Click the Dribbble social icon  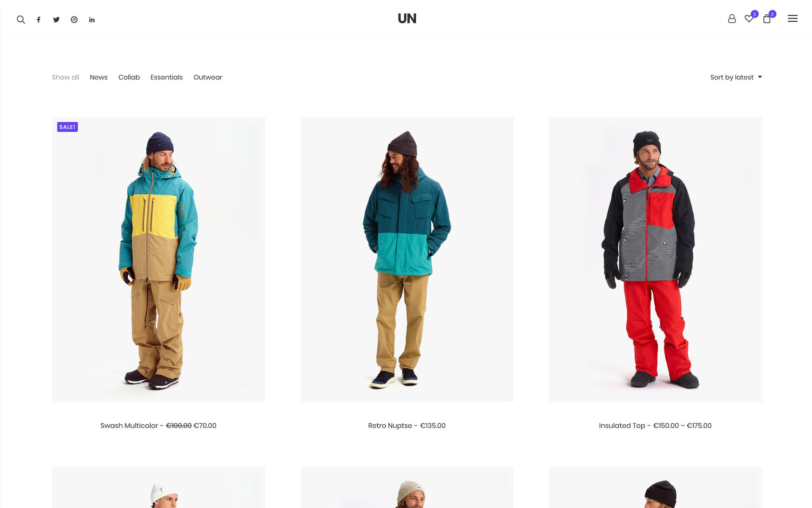pos(74,19)
